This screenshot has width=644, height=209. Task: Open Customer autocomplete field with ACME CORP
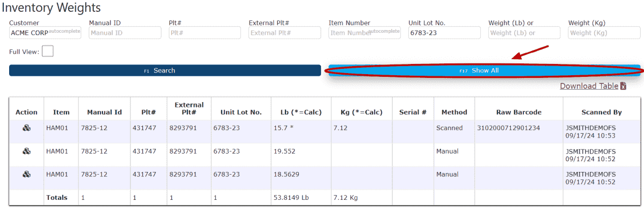pos(45,33)
